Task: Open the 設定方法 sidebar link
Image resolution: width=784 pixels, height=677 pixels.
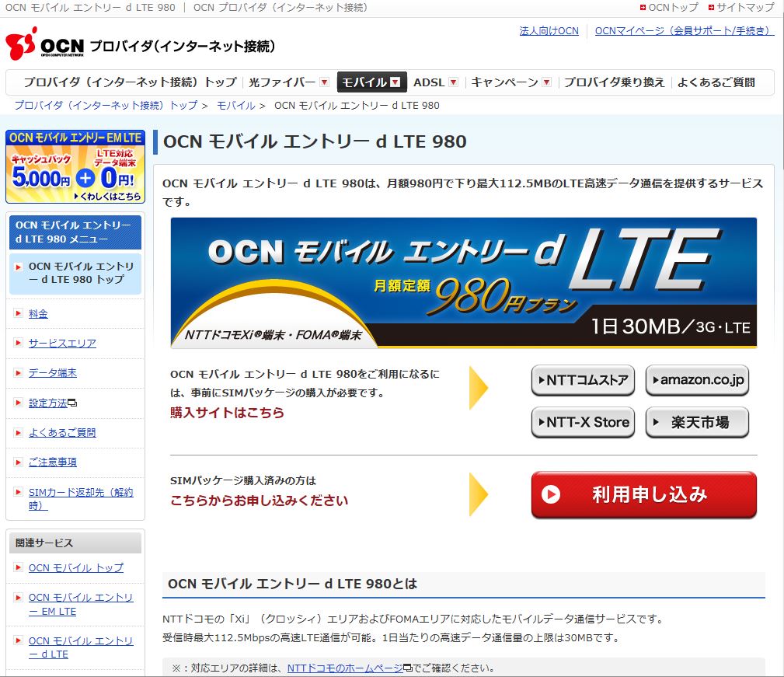Action: tap(47, 403)
